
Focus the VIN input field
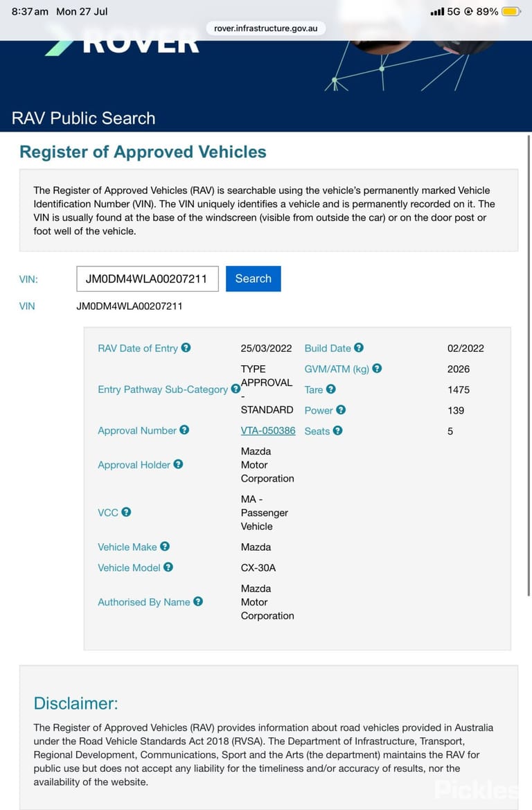click(x=148, y=279)
